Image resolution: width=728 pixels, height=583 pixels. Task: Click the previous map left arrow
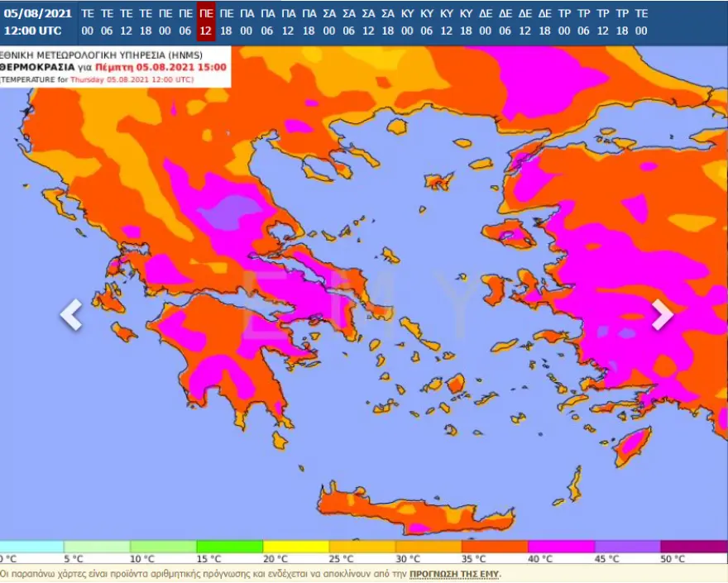(71, 314)
